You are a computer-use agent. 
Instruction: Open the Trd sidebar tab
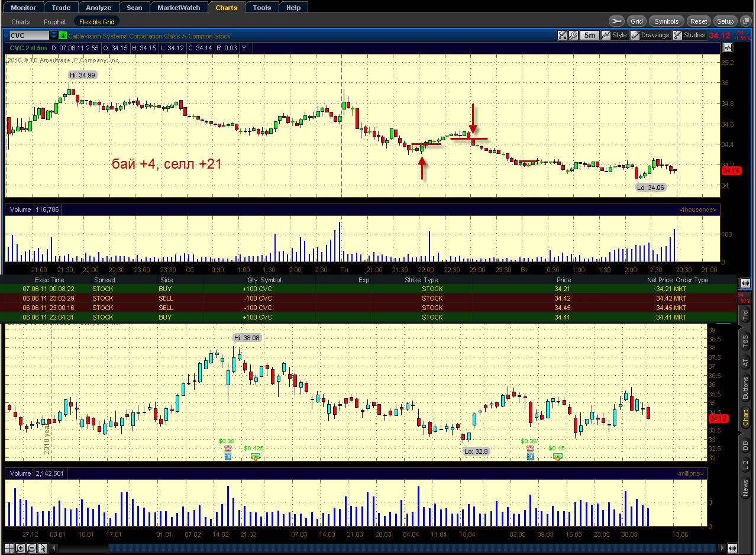[x=745, y=315]
